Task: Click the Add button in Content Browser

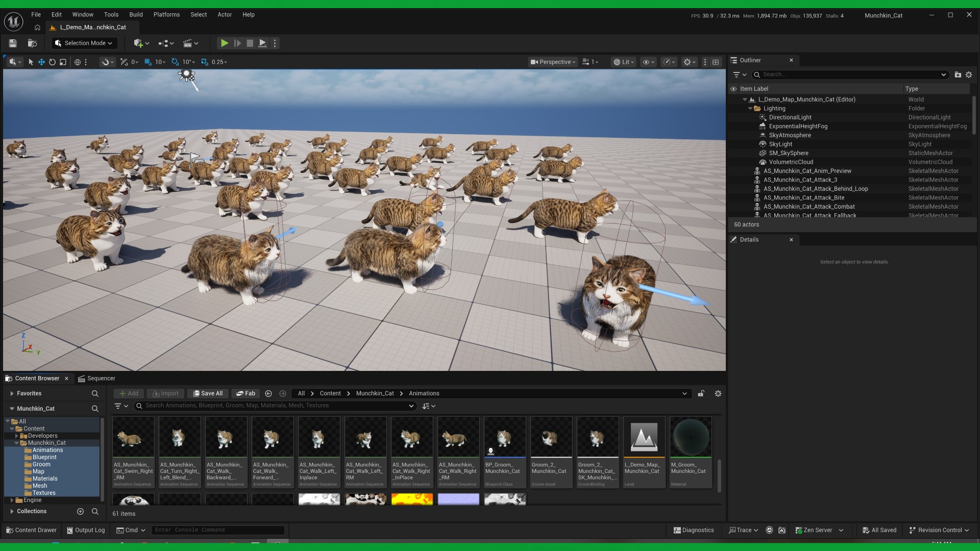Action: (129, 393)
